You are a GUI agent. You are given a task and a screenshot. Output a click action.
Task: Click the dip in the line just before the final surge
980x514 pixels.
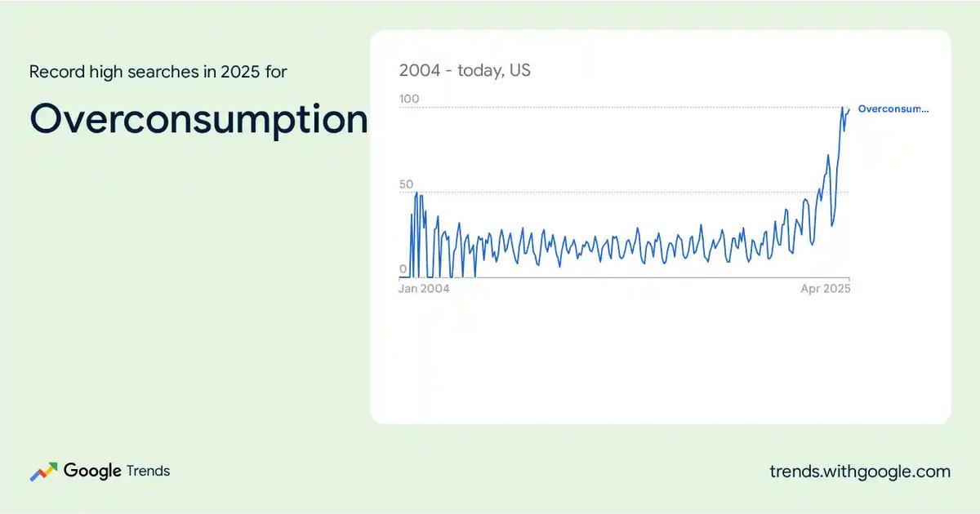(832, 225)
